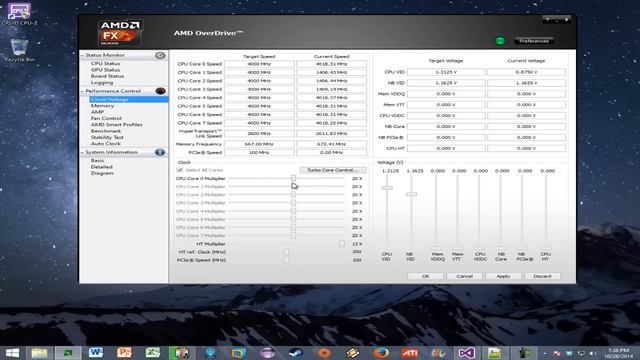Click the OK button
Image resolution: width=640 pixels, height=360 pixels.
point(425,276)
